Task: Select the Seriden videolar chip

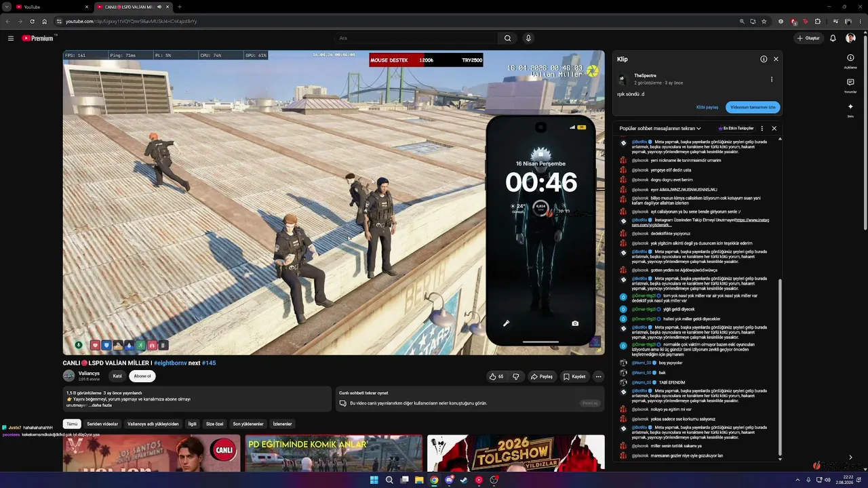Action: pyautogui.click(x=102, y=424)
